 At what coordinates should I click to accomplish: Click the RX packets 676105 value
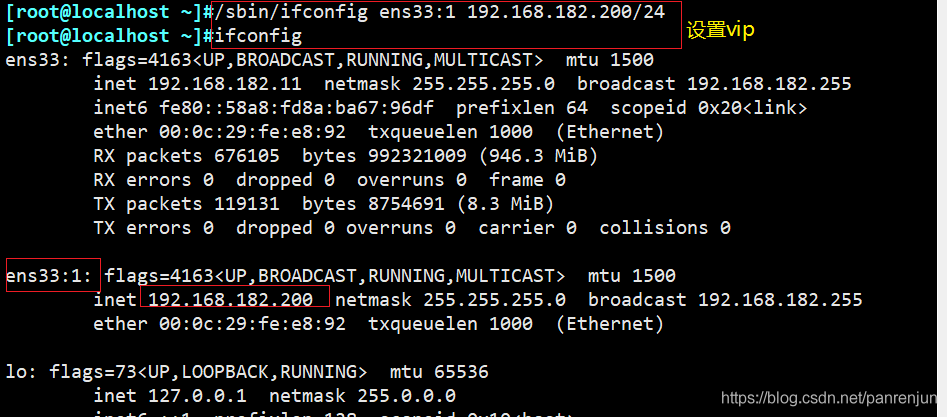tap(246, 156)
